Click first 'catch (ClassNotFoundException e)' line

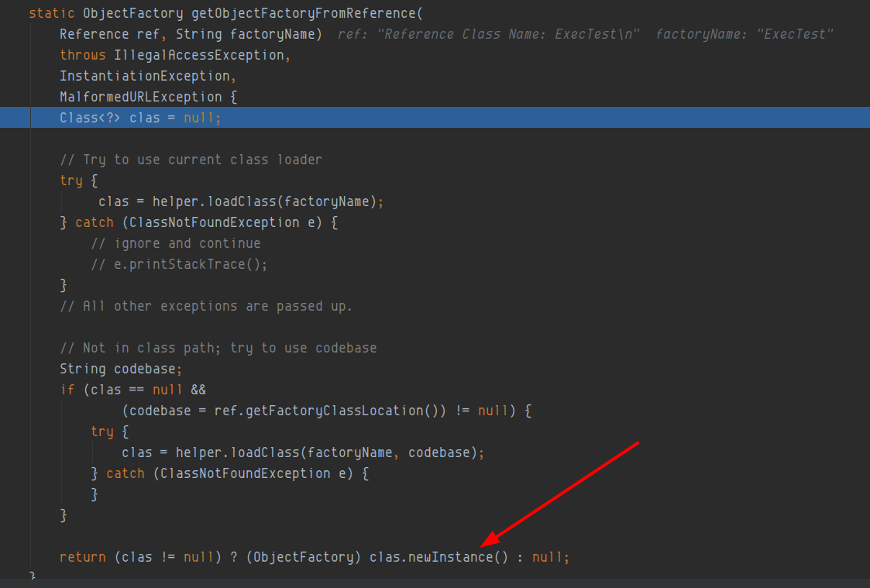tap(198, 222)
